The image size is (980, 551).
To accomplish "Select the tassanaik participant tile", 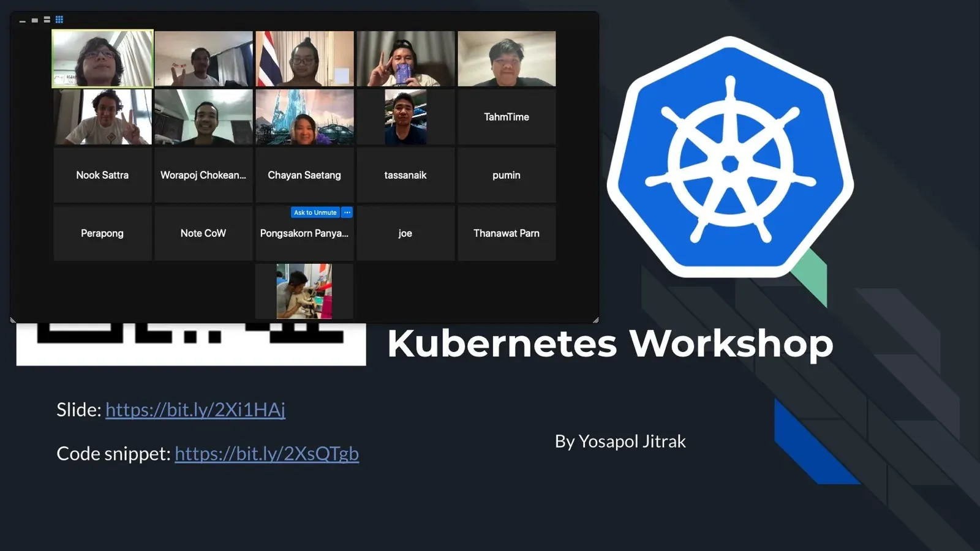I will click(405, 175).
